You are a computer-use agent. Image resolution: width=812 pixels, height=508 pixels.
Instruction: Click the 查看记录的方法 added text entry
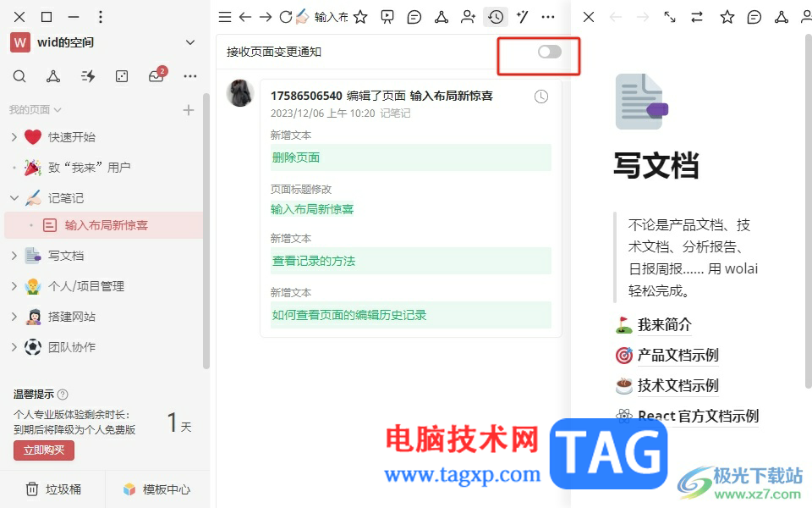pos(411,261)
